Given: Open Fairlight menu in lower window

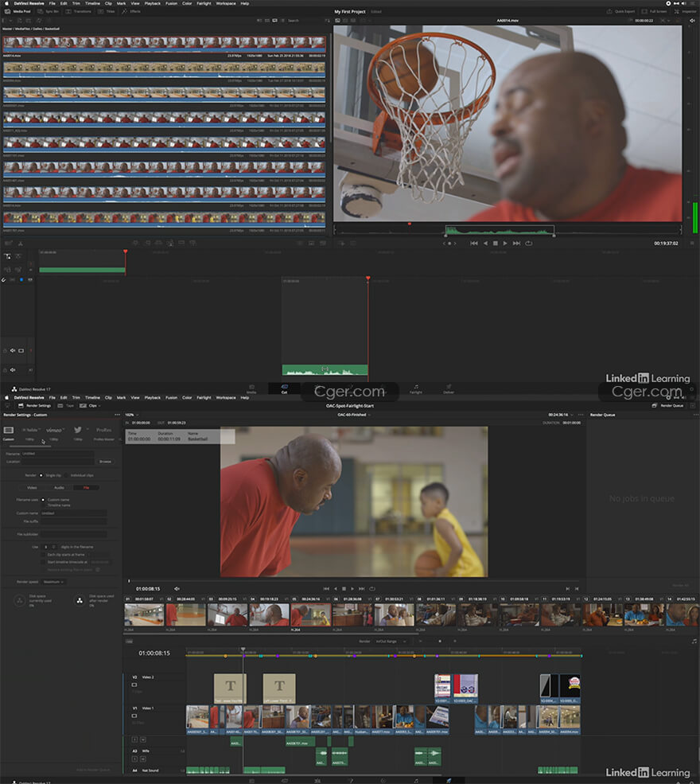Looking at the screenshot, I should click(x=204, y=398).
